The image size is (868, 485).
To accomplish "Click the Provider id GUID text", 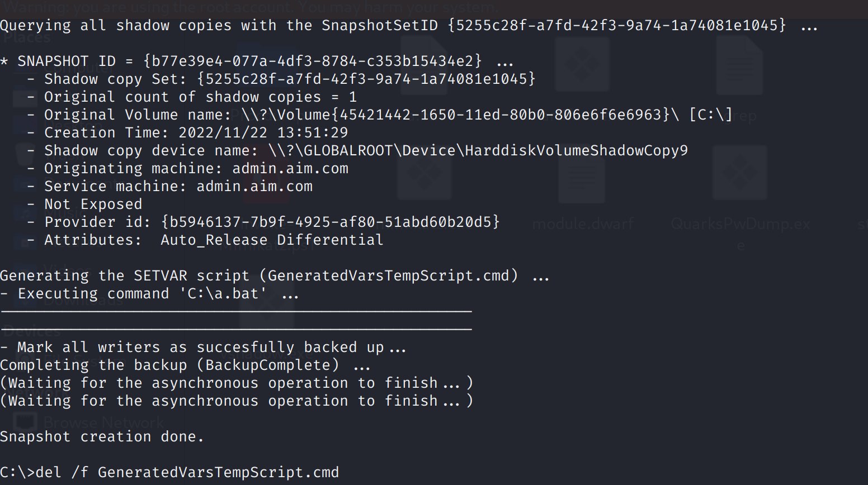I will [x=331, y=222].
